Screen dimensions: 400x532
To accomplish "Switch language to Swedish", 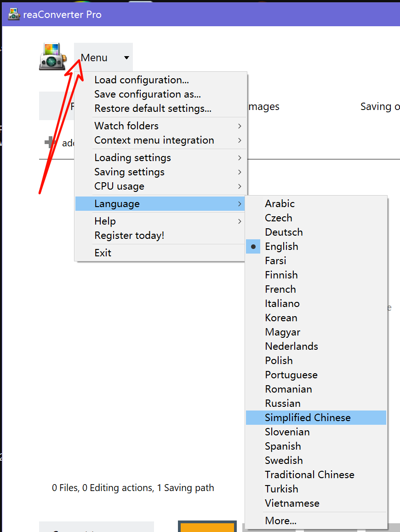I will coord(316,460).
